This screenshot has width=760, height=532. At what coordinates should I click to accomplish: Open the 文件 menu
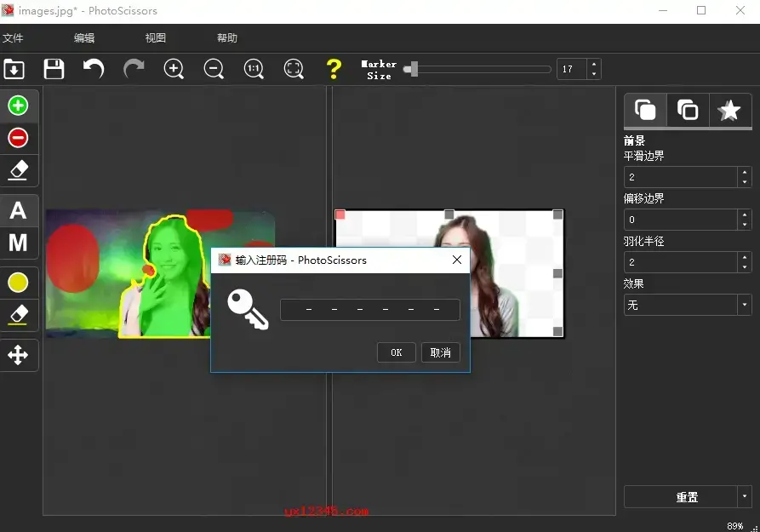(x=13, y=37)
